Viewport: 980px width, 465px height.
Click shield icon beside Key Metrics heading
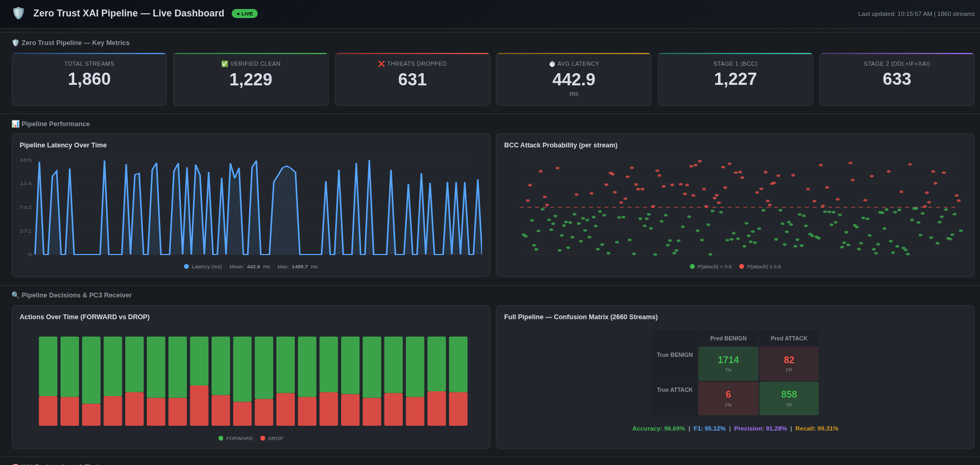click(15, 43)
